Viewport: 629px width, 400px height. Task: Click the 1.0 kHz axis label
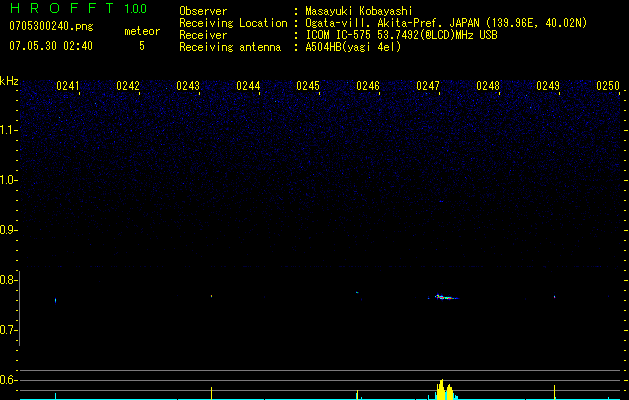click(x=8, y=180)
